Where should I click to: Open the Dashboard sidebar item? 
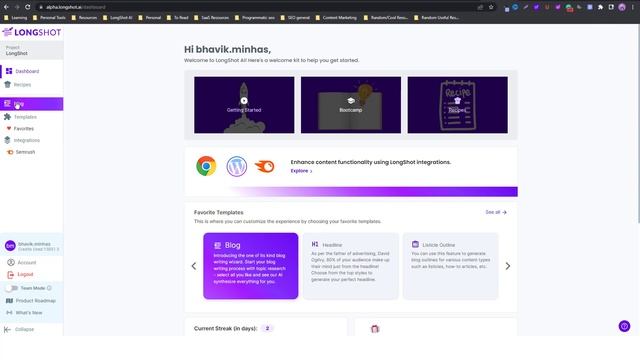tap(31, 71)
